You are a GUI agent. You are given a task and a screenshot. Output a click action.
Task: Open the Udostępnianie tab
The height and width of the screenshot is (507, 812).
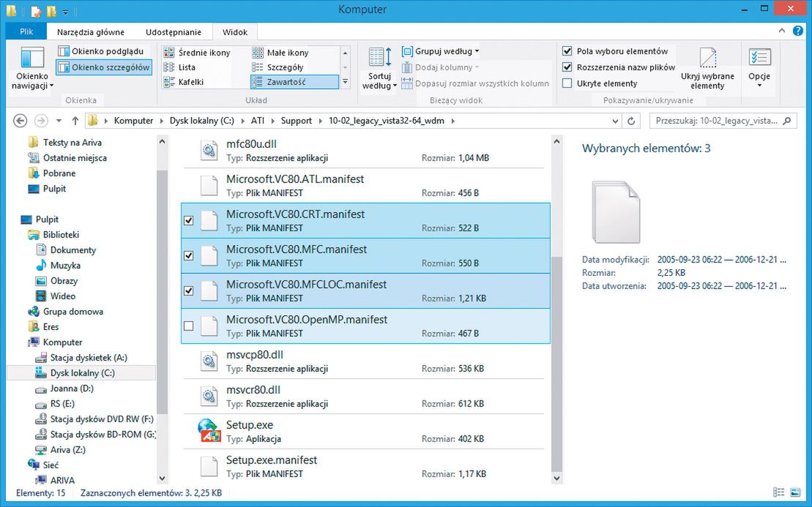(x=174, y=32)
